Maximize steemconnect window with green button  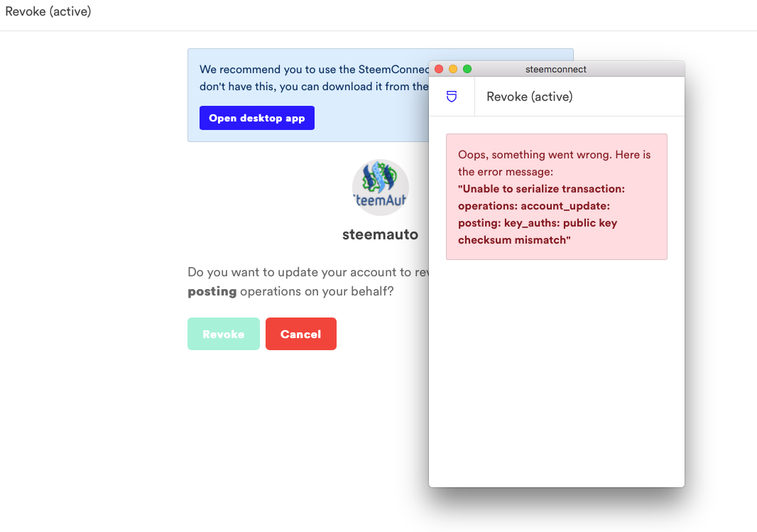pos(467,69)
